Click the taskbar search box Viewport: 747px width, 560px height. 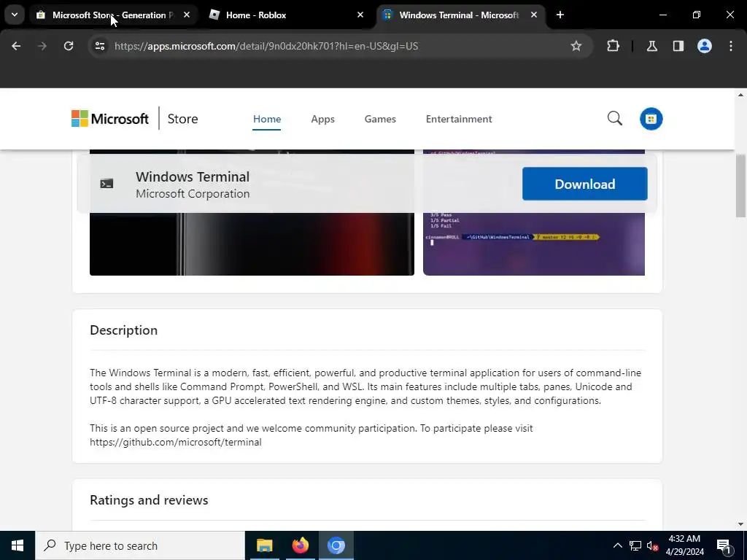140,545
